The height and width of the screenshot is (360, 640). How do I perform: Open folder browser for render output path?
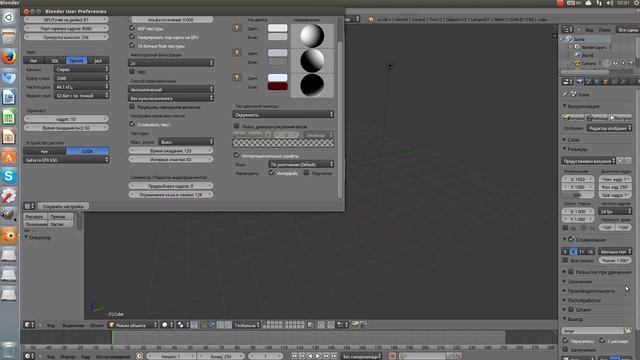(628, 331)
